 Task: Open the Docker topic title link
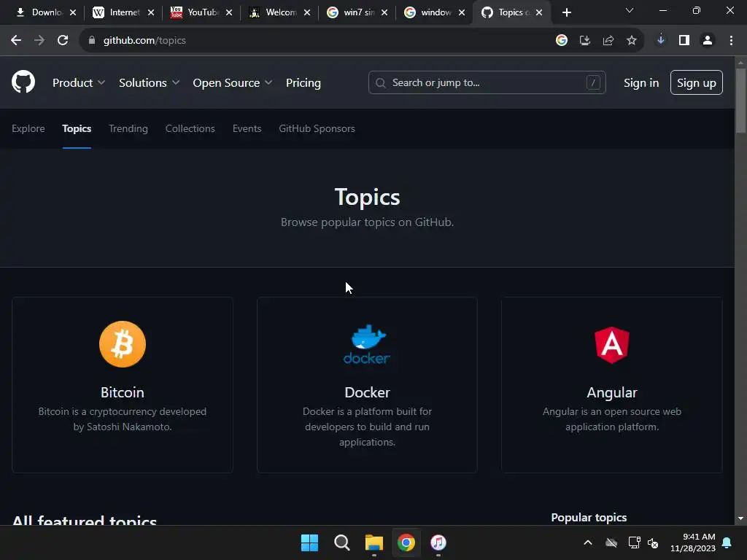368,392
